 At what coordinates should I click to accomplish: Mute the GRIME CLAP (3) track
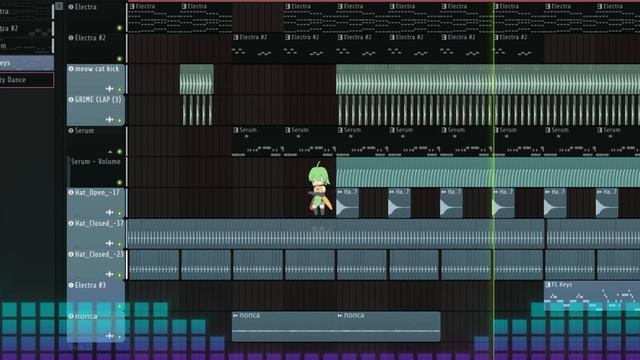(120, 120)
